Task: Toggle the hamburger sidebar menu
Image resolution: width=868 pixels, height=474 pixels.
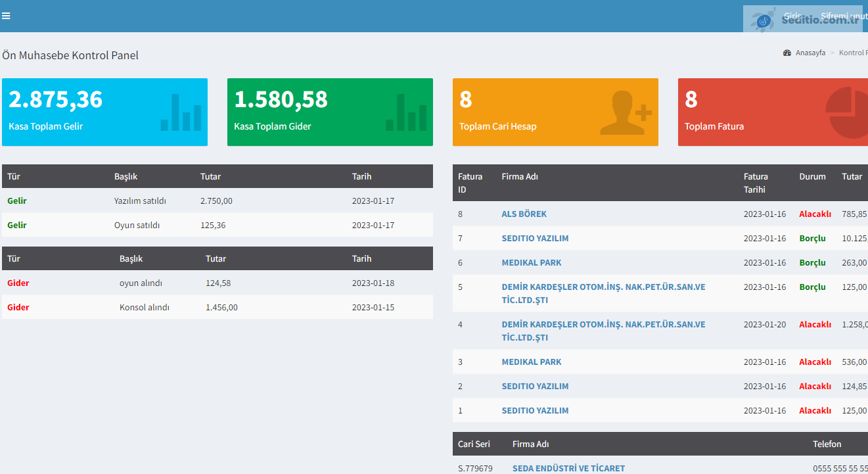Action: point(6,16)
